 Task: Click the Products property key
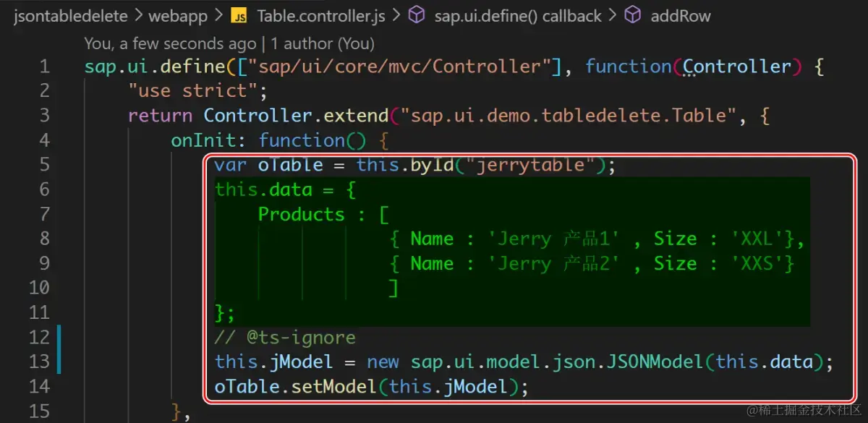pyautogui.click(x=302, y=214)
